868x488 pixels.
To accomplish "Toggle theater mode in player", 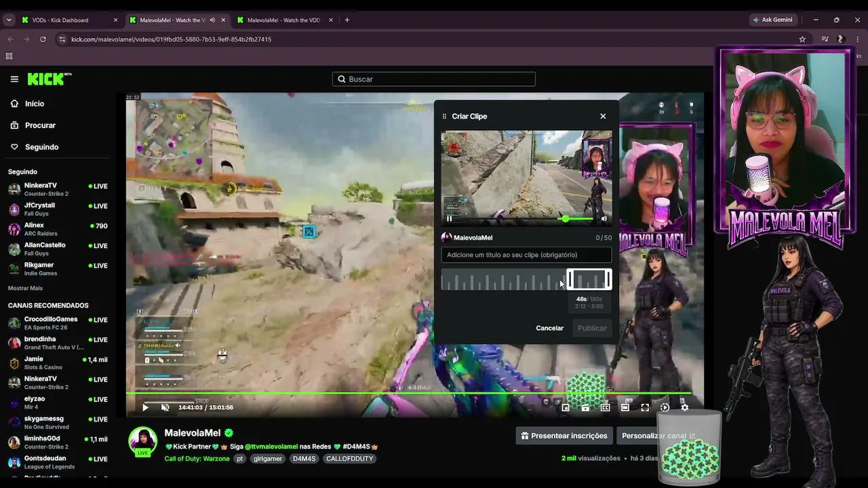I will pos(625,407).
